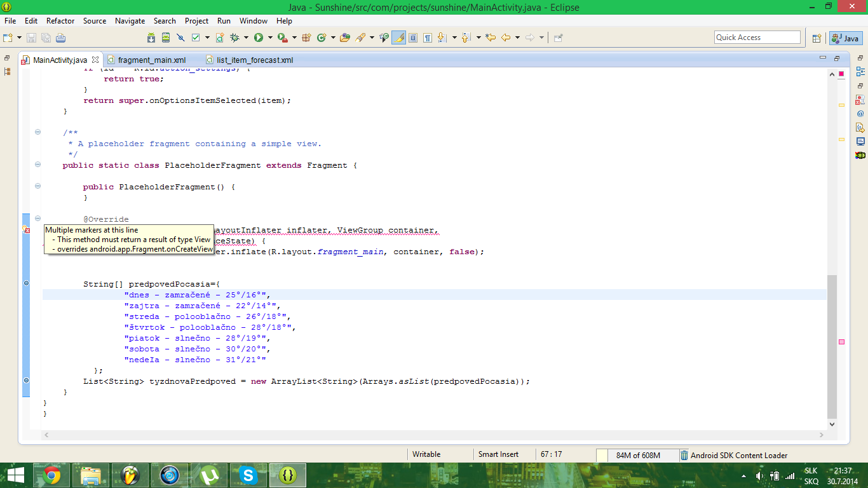This screenshot has height=488, width=868.
Task: Open the Console view in right sidebar
Action: pyautogui.click(x=860, y=141)
